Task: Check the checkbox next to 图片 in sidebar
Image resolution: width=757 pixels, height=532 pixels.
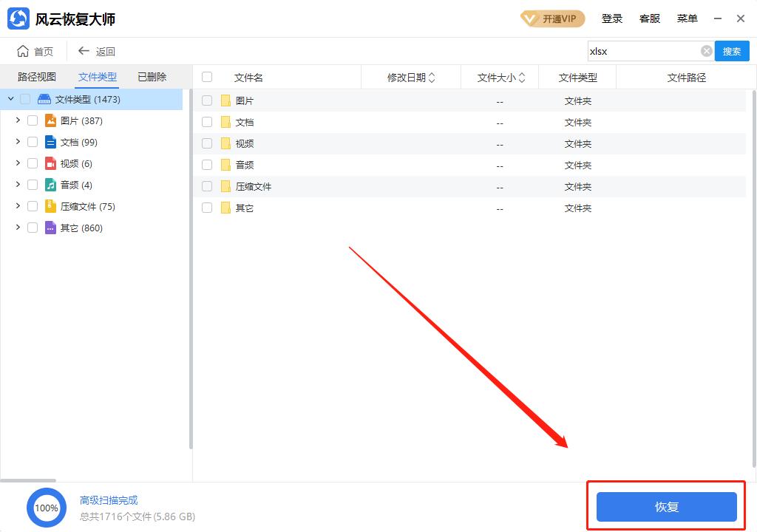Action: coord(33,120)
